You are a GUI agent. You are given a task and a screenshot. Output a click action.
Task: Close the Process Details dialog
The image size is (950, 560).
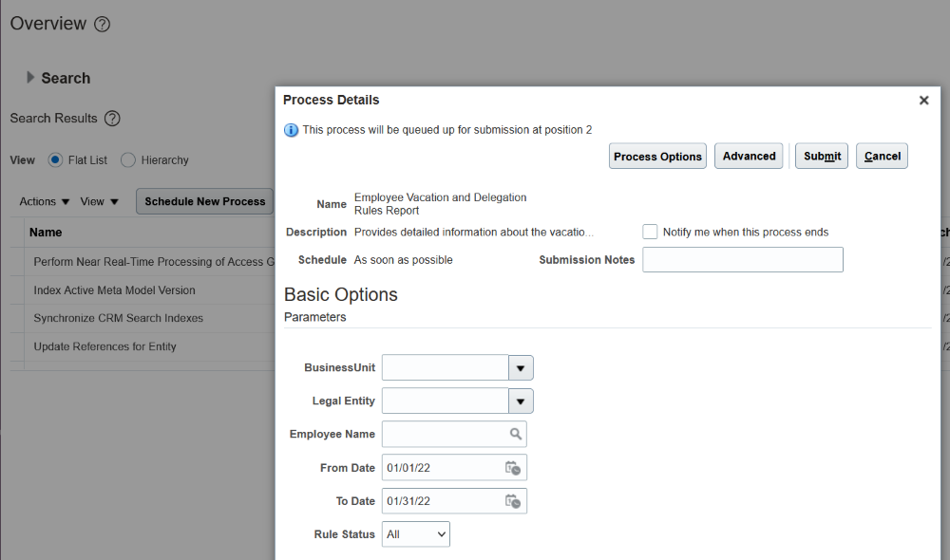pos(923,101)
